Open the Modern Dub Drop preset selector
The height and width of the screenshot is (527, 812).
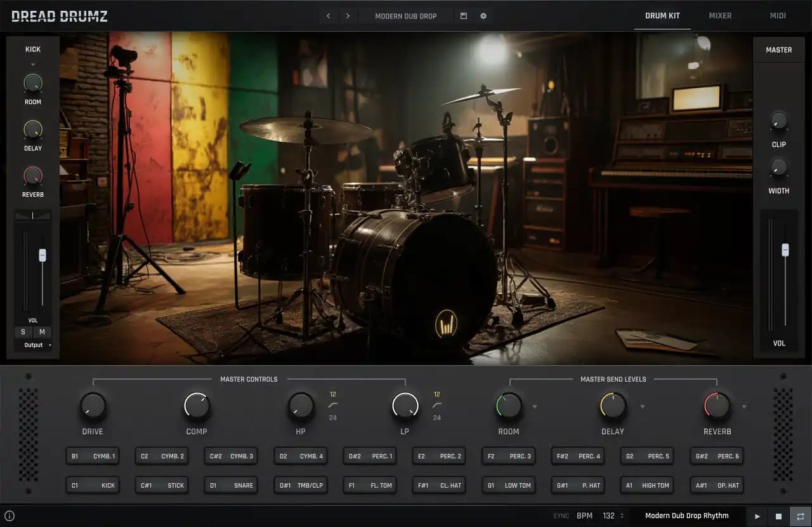point(406,16)
